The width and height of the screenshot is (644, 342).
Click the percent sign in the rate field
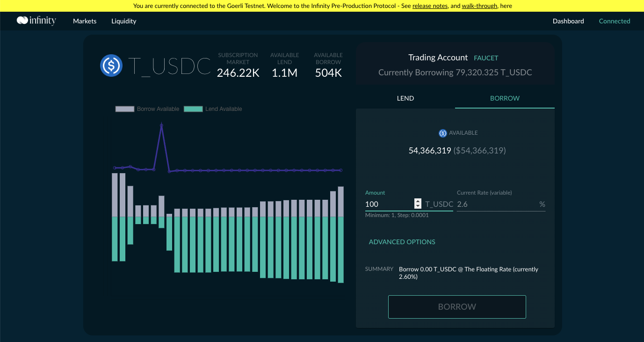(542, 204)
